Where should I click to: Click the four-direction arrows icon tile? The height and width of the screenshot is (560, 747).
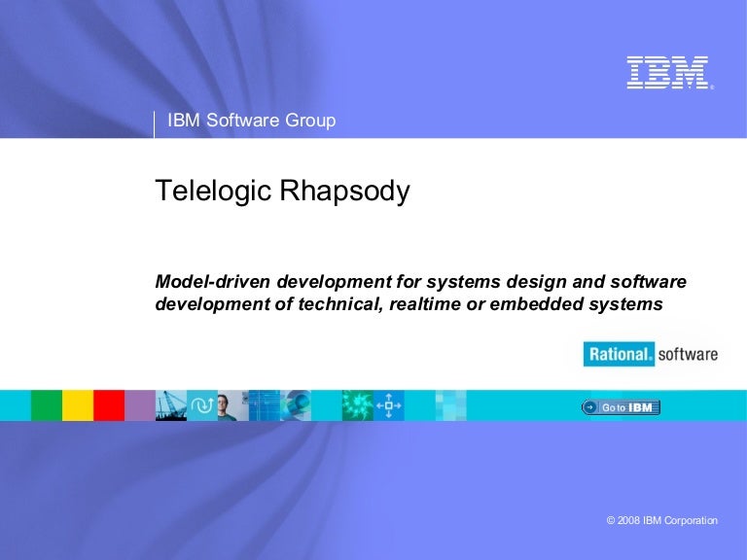(x=389, y=405)
